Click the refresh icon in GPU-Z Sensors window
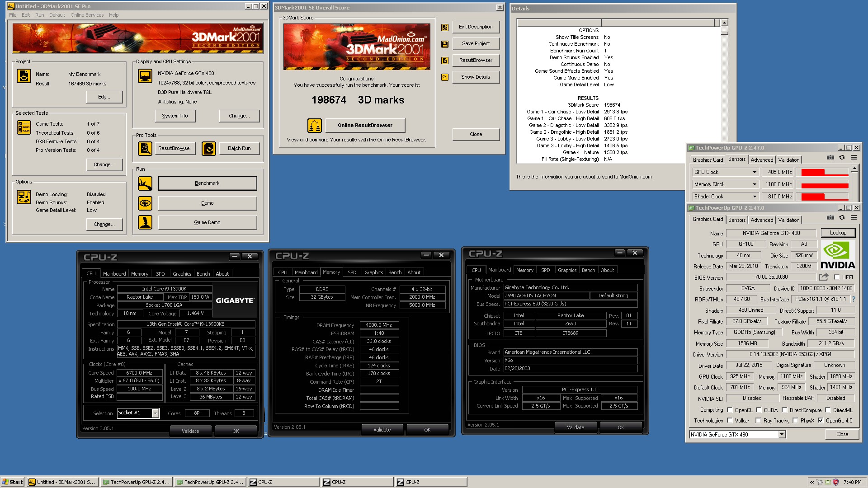Screen dimensions: 868x488 click(x=842, y=158)
